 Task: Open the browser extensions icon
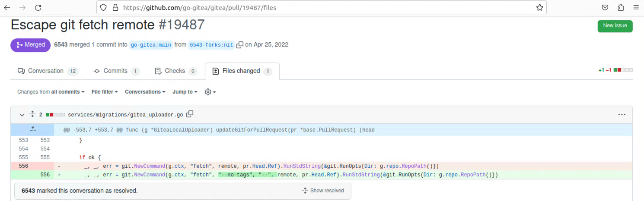(x=621, y=7)
